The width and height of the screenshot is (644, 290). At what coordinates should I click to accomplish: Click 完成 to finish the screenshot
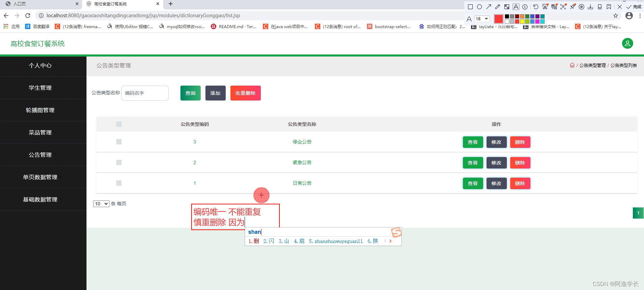pos(634,7)
